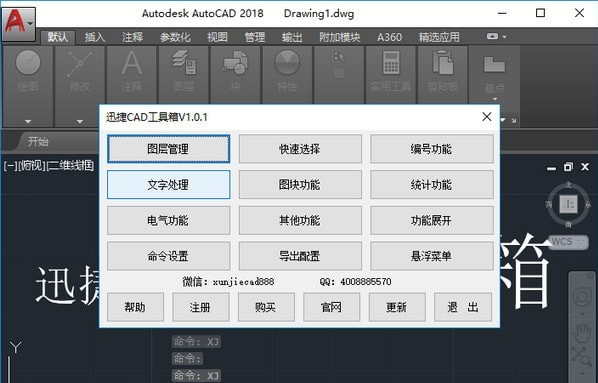Image resolution: width=598 pixels, height=383 pixels.
Task: Open the navigation wheel on the nav bar
Action: (582, 296)
